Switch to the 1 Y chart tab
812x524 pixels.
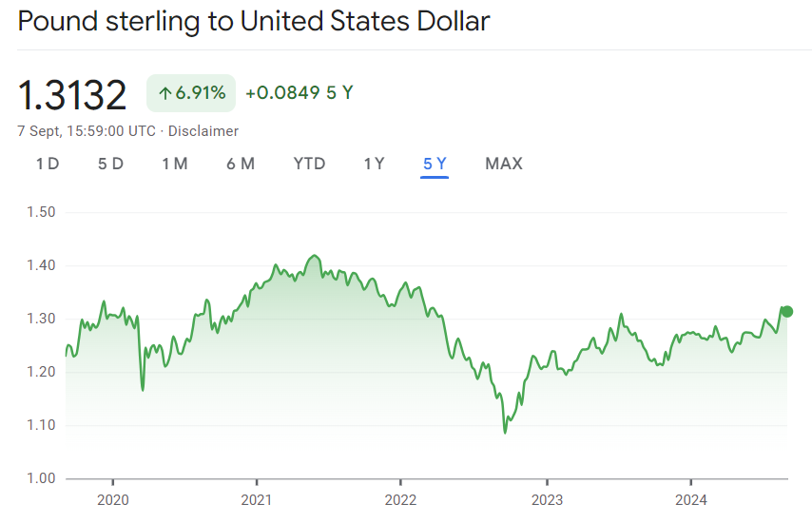click(374, 164)
